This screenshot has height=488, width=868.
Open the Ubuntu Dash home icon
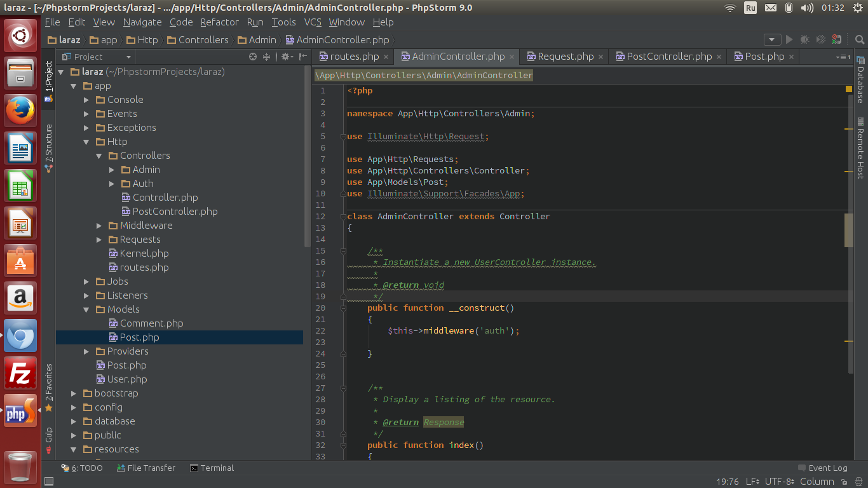(x=20, y=36)
